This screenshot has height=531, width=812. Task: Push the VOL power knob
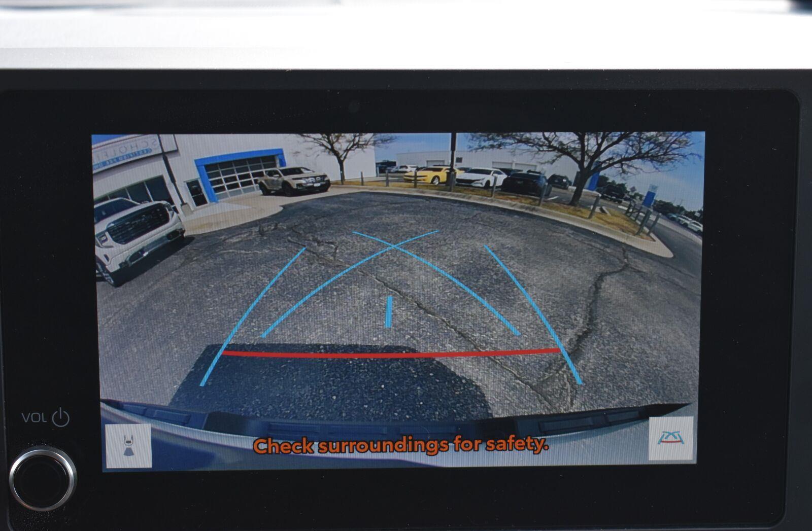pyautogui.click(x=43, y=478)
